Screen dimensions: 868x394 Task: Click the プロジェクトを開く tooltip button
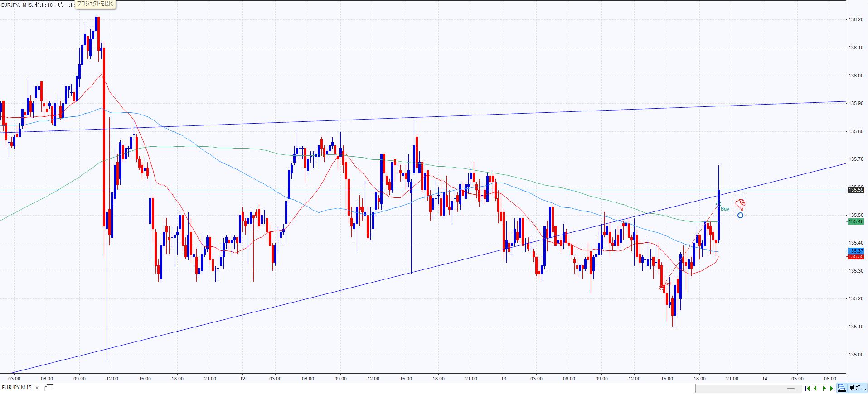coord(95,4)
